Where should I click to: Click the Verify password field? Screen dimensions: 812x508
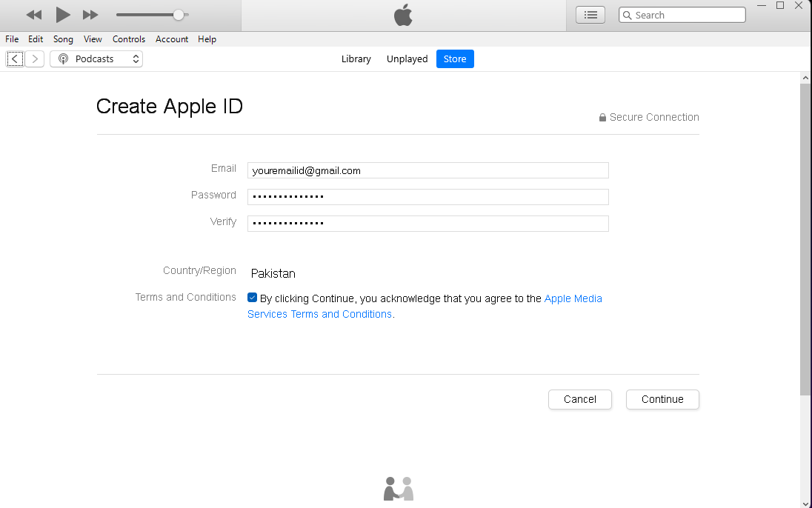tap(427, 224)
